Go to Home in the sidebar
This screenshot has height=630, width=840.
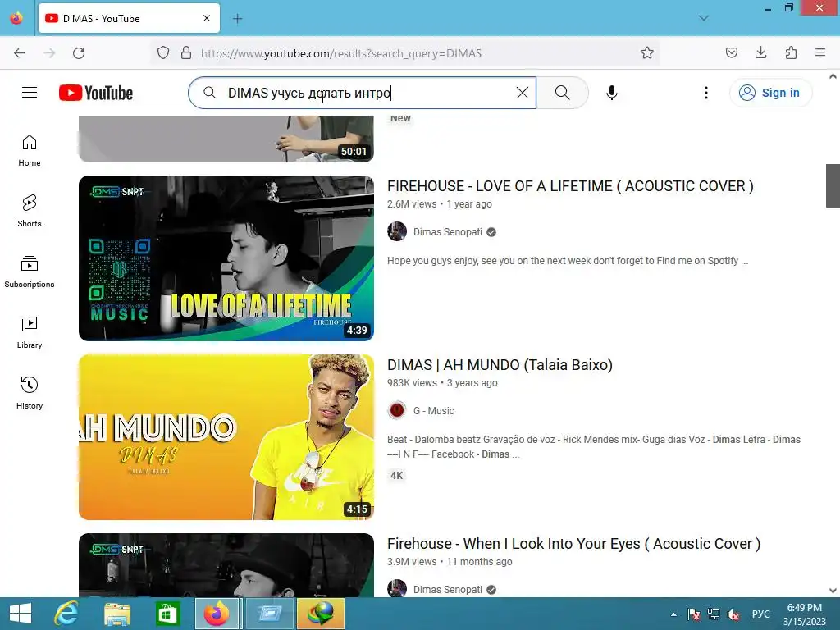[30, 150]
